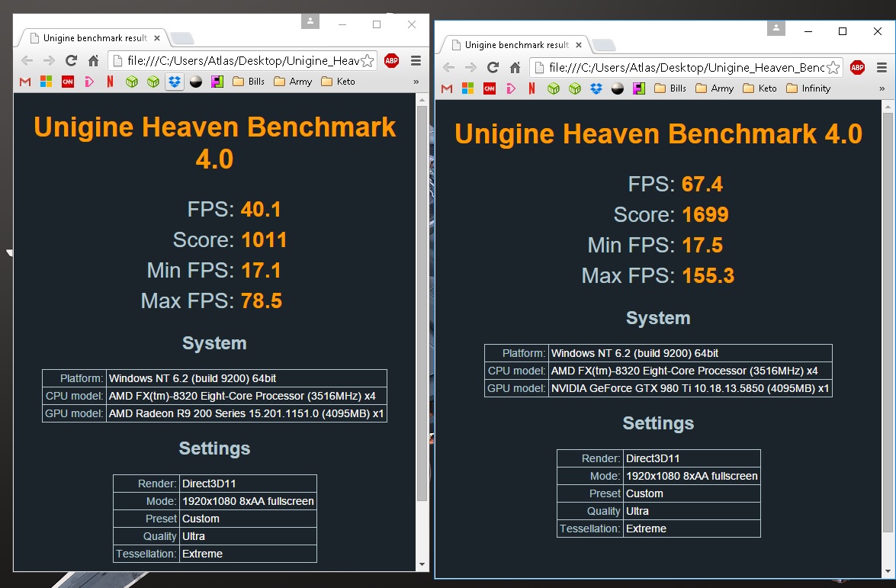Open the Bills bookmark folder in left window
Screen dimensions: 896x588
[249, 82]
